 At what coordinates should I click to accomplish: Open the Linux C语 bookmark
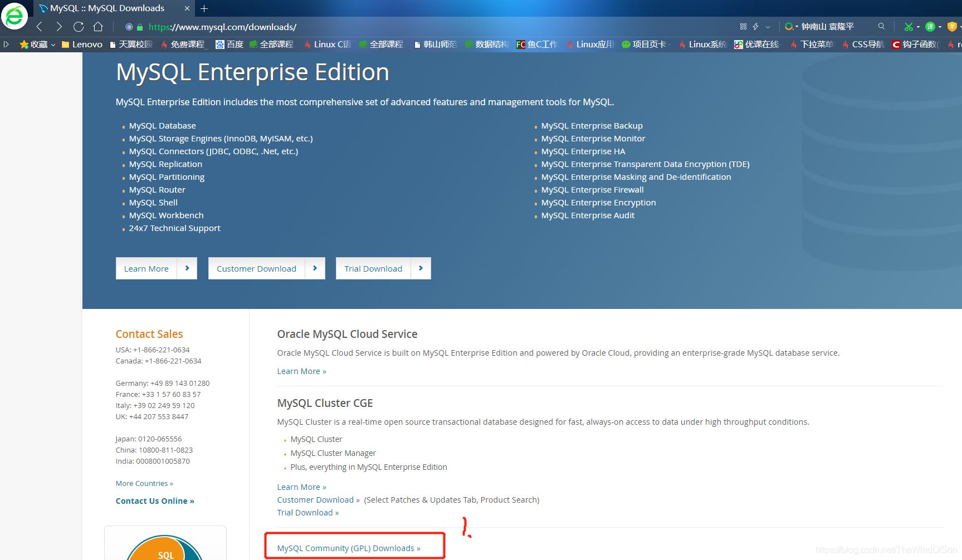pos(328,44)
